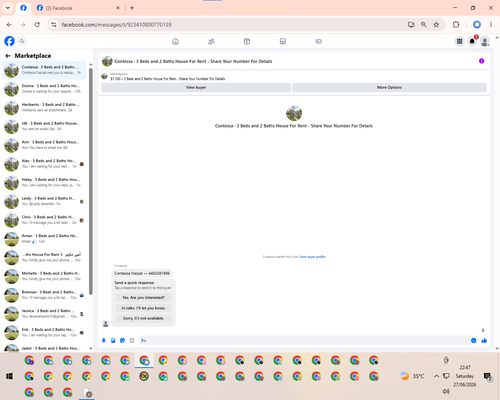The image size is (500, 400).
Task: Click the message text input field
Action: click(x=305, y=340)
